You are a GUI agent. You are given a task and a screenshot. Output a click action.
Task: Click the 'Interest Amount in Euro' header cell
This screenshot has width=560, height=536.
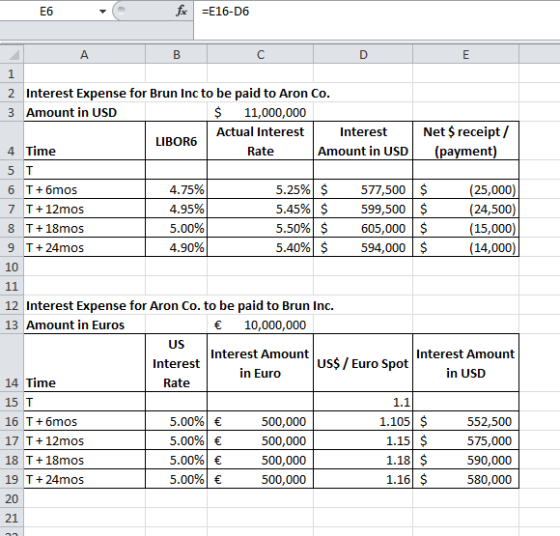coord(260,363)
